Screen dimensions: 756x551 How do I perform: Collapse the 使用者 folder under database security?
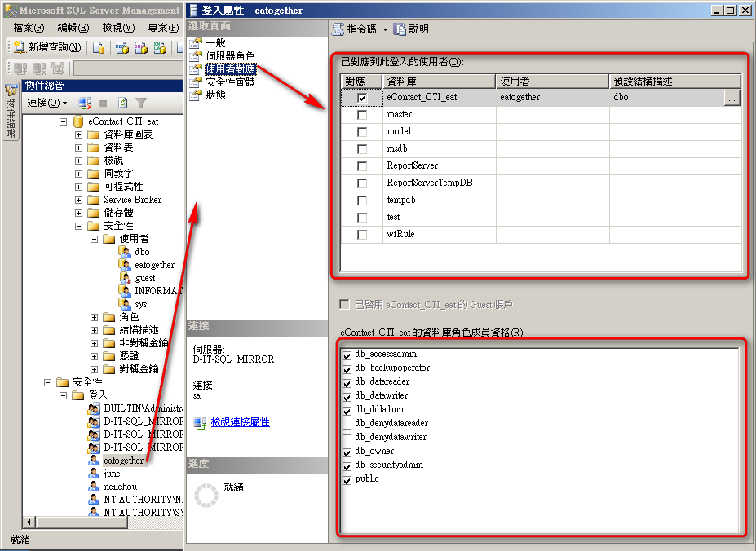click(94, 239)
